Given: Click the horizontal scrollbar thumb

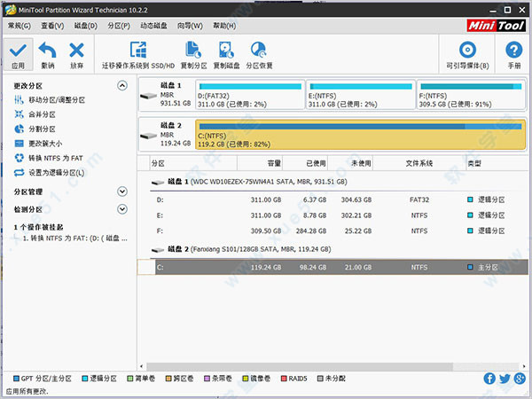Looking at the screenshot, I should click(300, 366).
